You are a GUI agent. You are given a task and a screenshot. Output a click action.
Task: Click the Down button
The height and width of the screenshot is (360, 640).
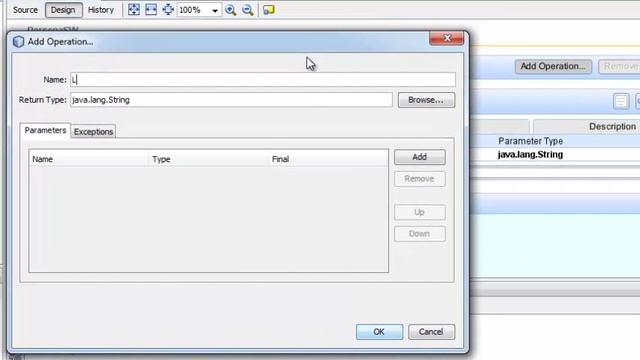(420, 234)
